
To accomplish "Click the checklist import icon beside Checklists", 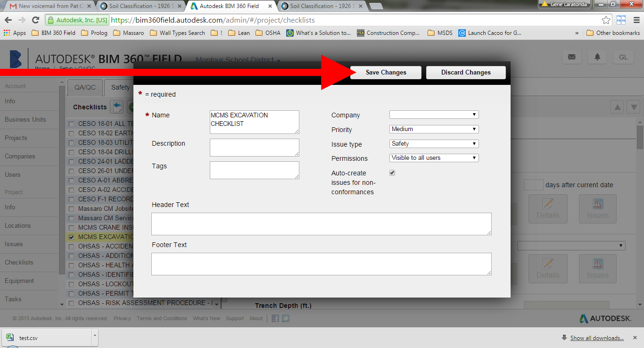I will click(x=116, y=107).
